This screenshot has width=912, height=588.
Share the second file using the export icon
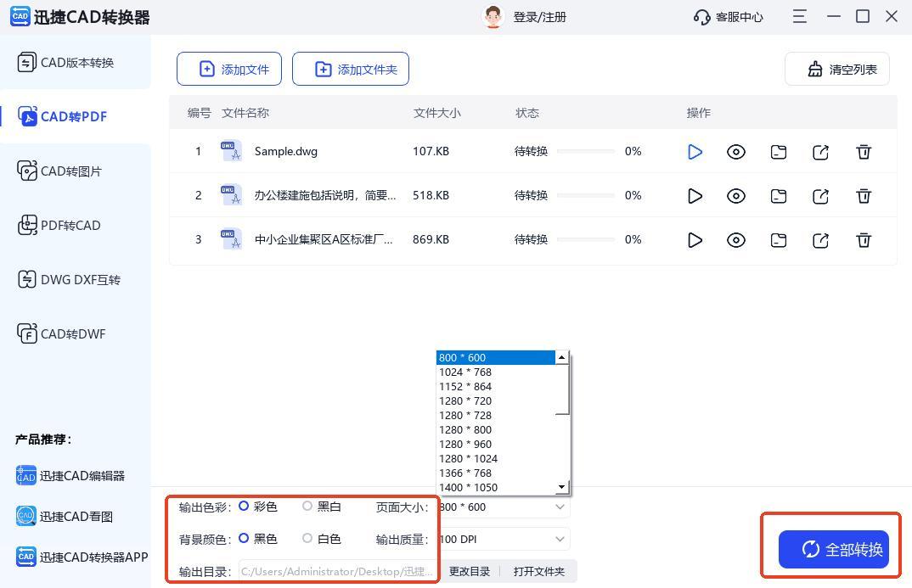(820, 196)
